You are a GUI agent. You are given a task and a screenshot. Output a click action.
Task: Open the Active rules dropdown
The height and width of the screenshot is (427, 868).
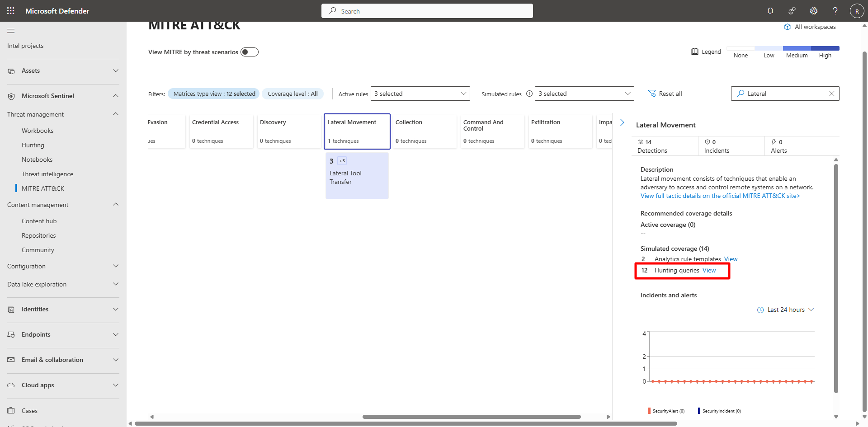(420, 94)
